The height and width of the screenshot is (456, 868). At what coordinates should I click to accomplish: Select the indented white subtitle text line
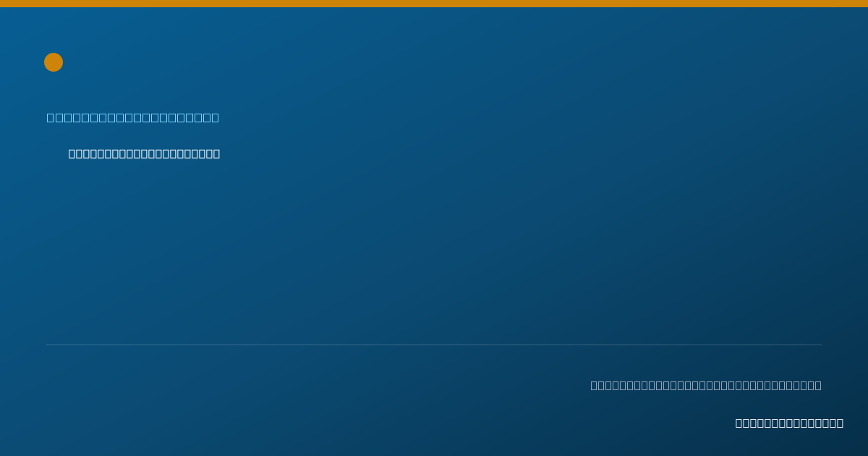[144, 153]
